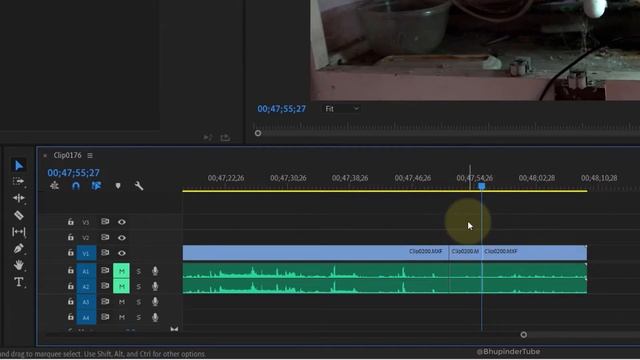Toggle insert sequences as nests icon
The height and width of the screenshot is (360, 640).
pos(54,186)
